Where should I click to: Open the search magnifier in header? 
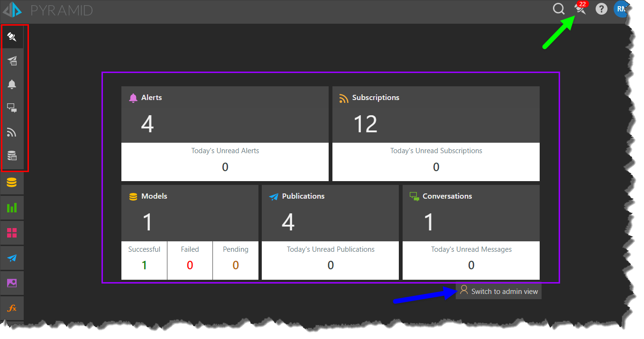pyautogui.click(x=559, y=9)
